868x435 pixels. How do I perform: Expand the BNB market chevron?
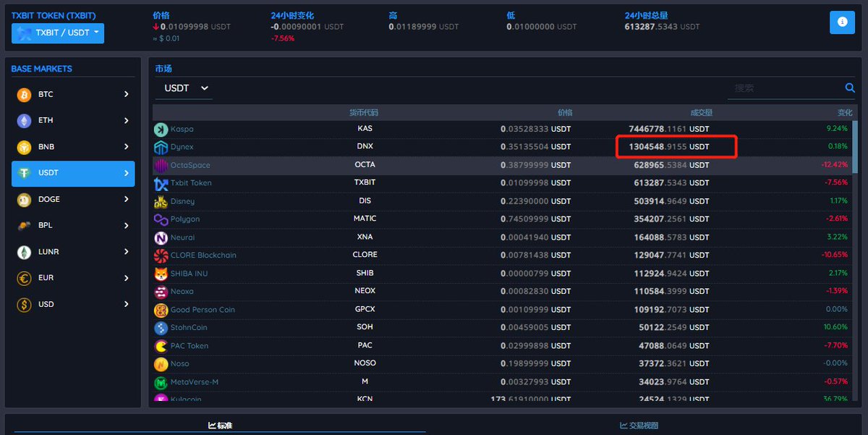pyautogui.click(x=126, y=147)
